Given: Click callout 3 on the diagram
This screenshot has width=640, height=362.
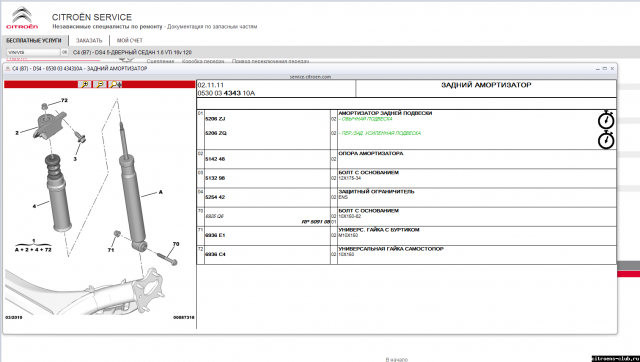Looking at the screenshot, I should tap(75, 159).
